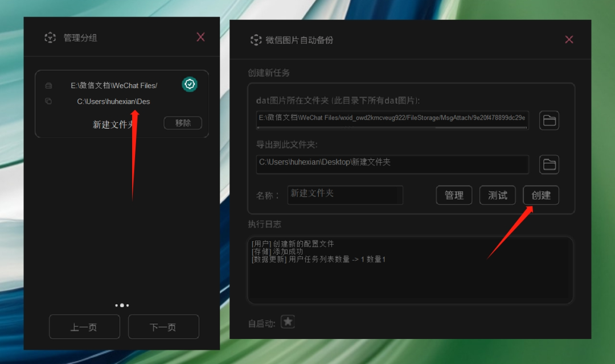The height and width of the screenshot is (364, 615).
Task: Click the copy icon beside C:\Users\huhexian path
Action: coord(48,101)
